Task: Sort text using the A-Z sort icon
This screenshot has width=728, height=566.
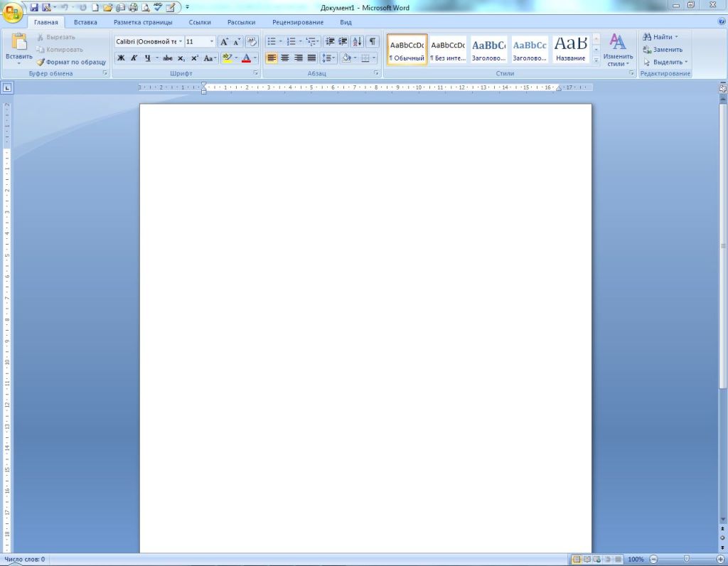Action: 357,42
